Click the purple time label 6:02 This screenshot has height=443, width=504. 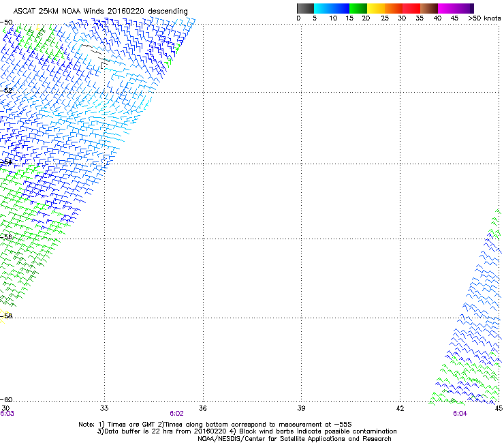point(177,414)
